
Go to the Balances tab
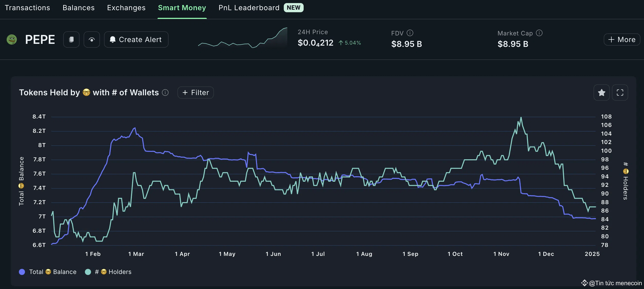coord(79,8)
